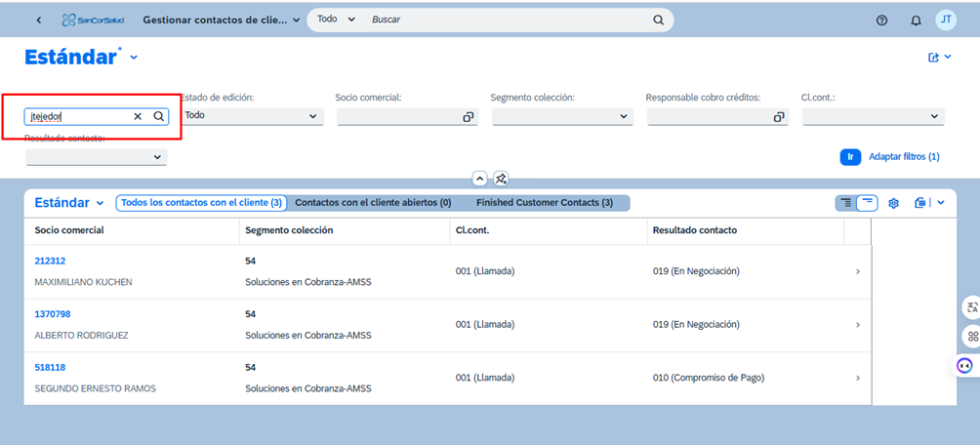Click the top Buscar search field
Viewport: 980px width, 445px height.
click(508, 20)
